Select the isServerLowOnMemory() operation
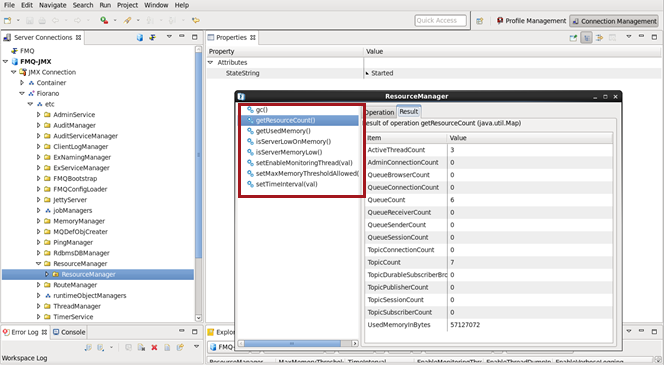664x365 pixels. [x=293, y=141]
